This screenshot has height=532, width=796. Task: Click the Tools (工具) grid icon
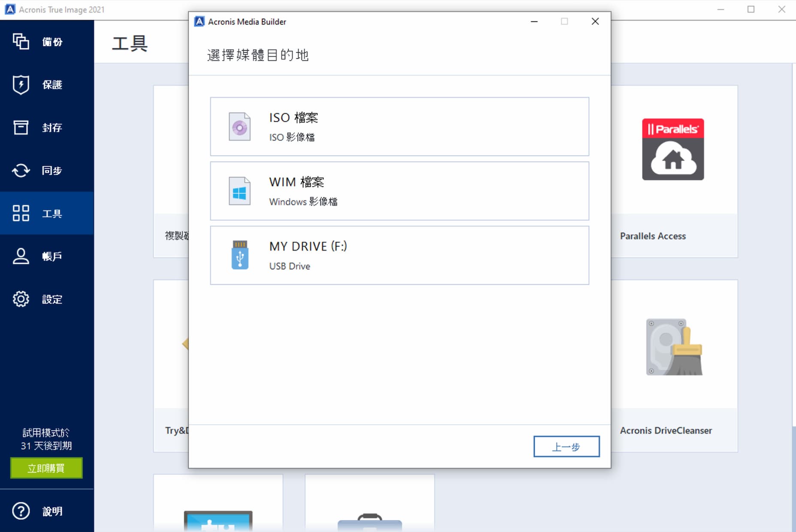[x=21, y=213]
